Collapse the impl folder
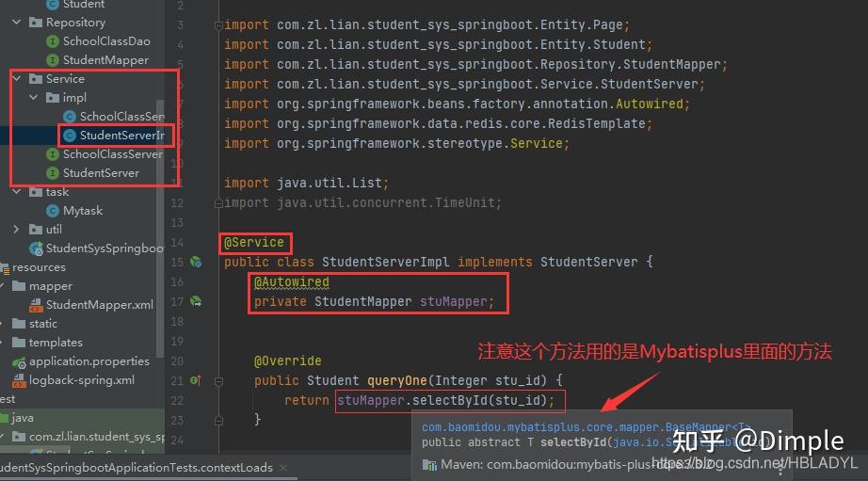Viewport: 868px width, 481px height. (x=34, y=97)
